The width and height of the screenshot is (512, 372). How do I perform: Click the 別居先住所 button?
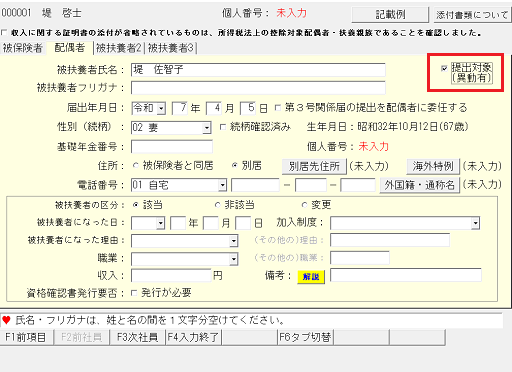[314, 166]
